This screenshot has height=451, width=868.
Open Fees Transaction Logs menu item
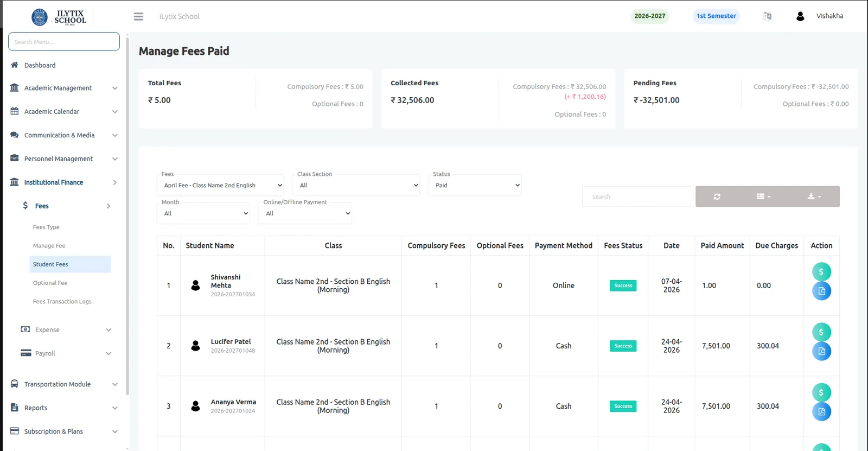62,302
